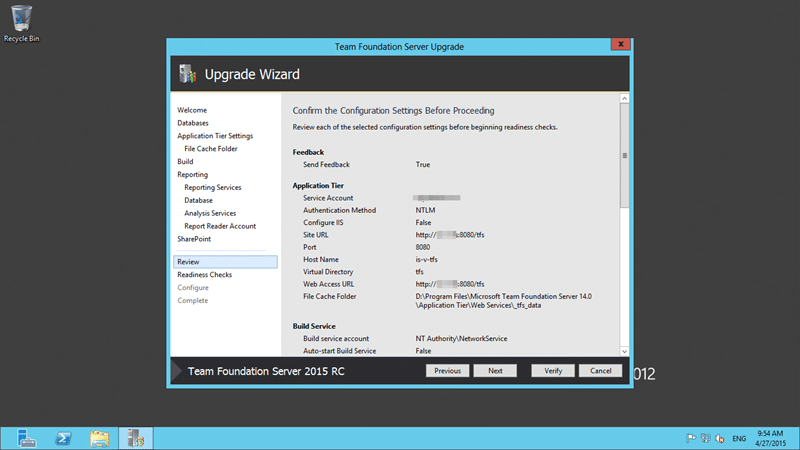The image size is (800, 450).
Task: Select the Report Reader Account step
Action: 220,226
